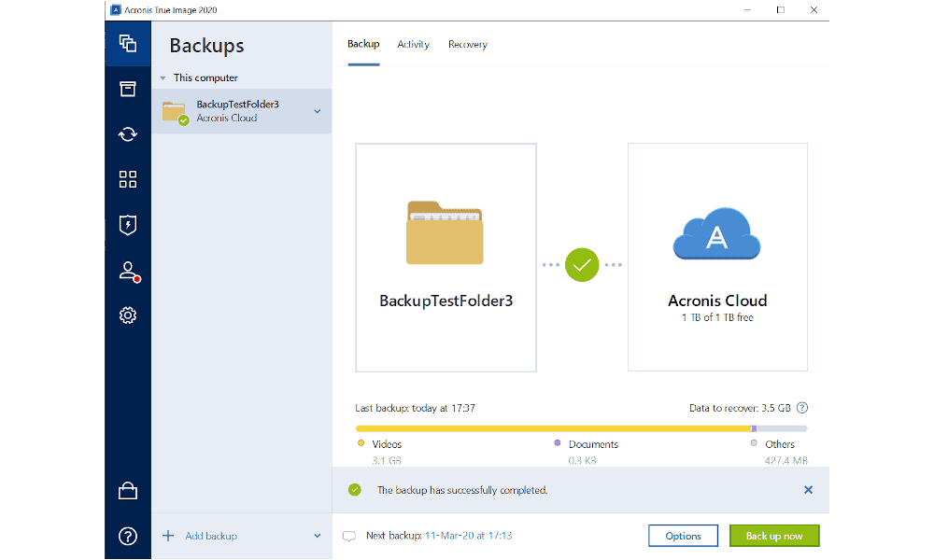Switch to the Activity tab
Viewport: 934px width, 560px height.
[x=414, y=44]
